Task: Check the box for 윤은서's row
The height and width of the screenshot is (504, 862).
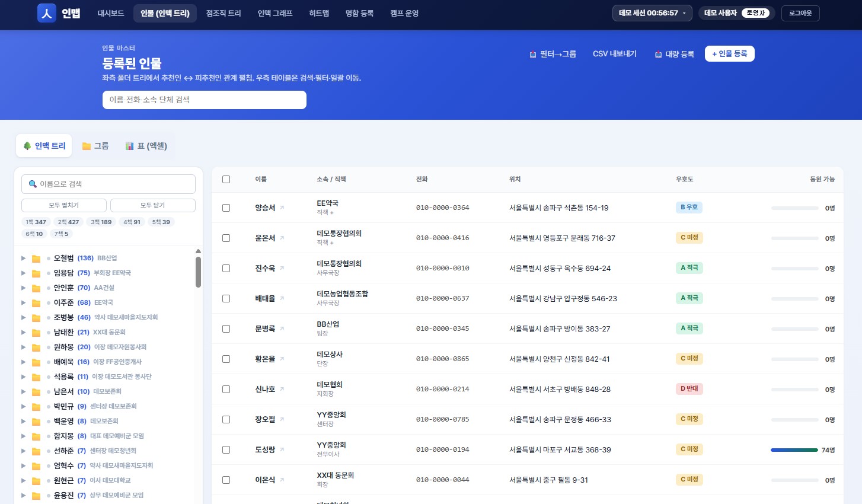Action: click(226, 238)
